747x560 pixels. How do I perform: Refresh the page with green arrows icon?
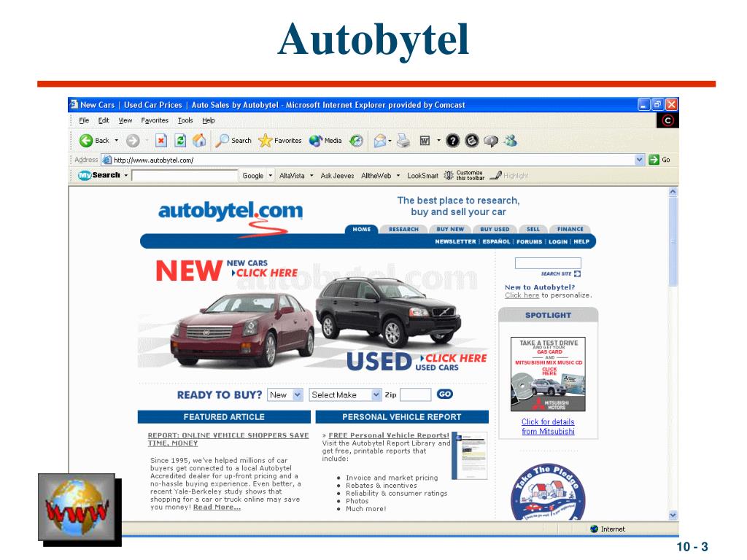(180, 141)
